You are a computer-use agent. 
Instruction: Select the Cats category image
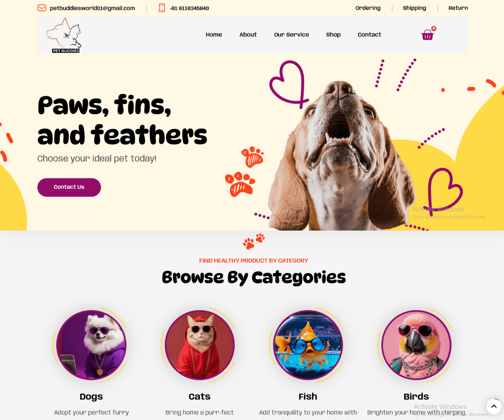(x=199, y=345)
